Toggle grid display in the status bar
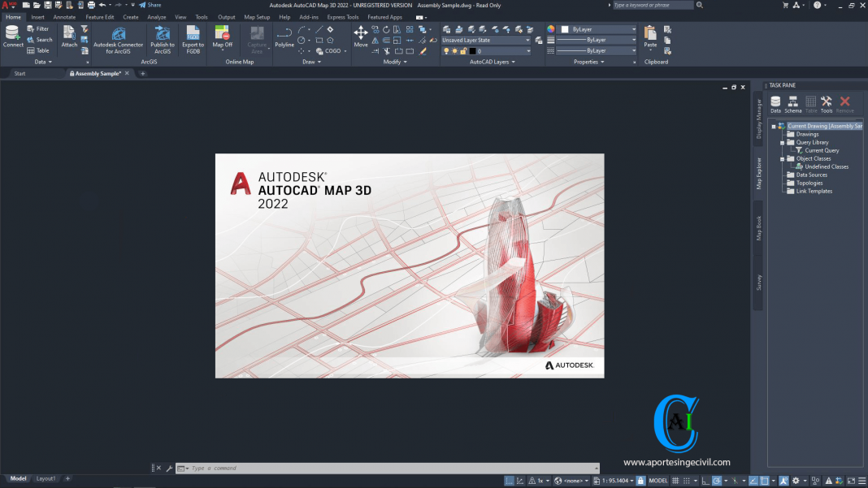The height and width of the screenshot is (488, 868). coord(676,480)
